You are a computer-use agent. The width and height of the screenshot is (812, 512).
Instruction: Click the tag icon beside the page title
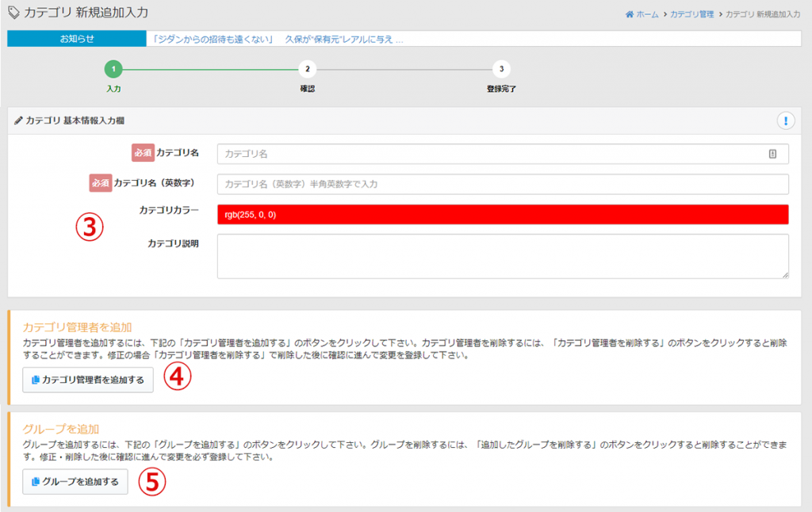[13, 11]
